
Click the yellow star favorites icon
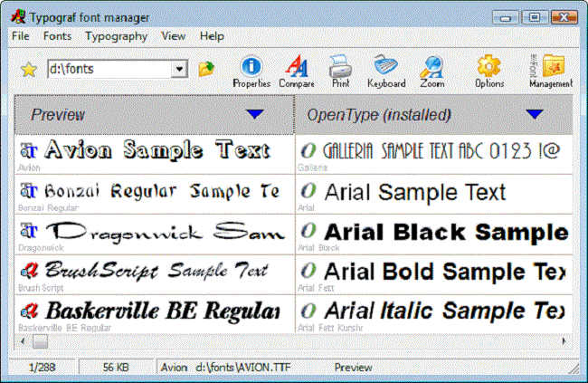tap(29, 70)
